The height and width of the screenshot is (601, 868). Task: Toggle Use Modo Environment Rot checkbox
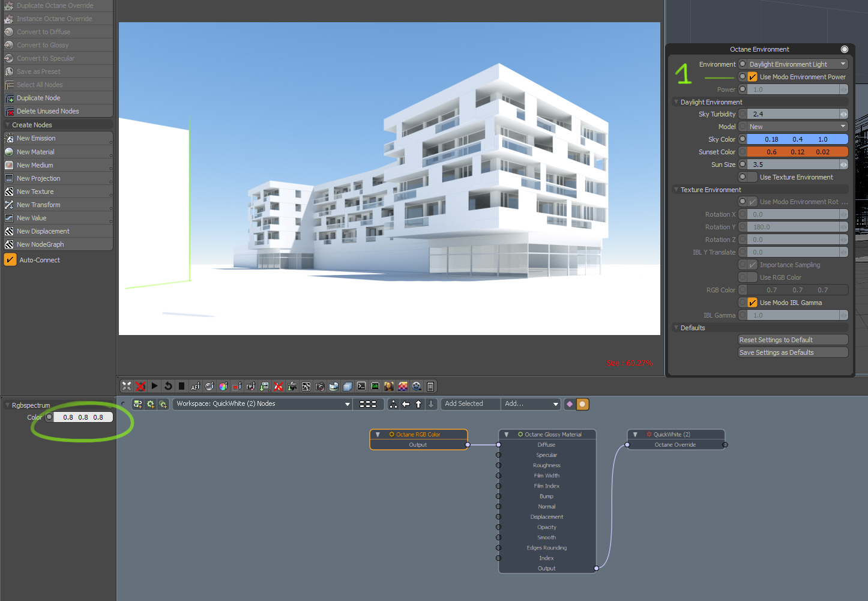tap(752, 202)
